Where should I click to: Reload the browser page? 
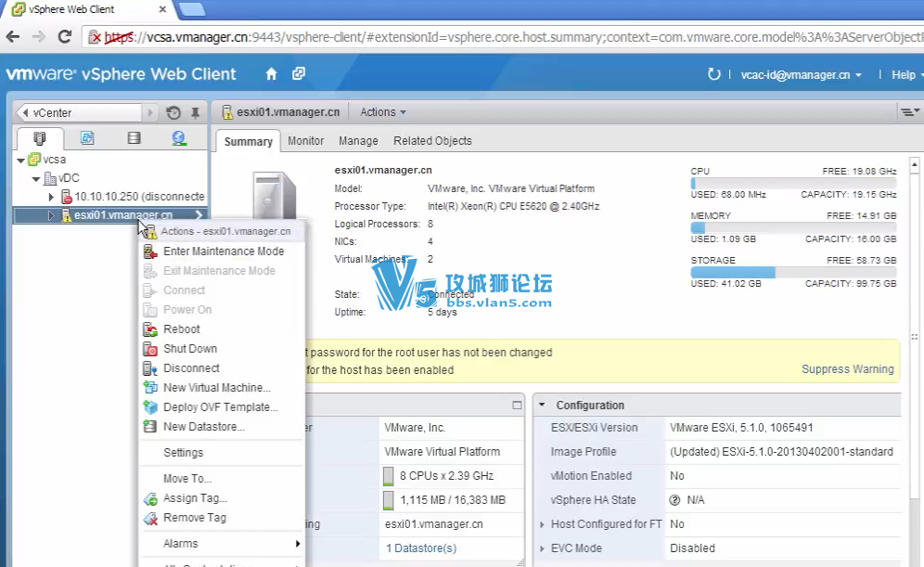click(65, 36)
